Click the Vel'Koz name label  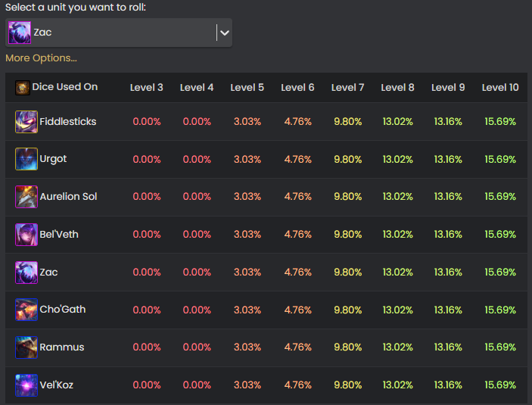(57, 385)
